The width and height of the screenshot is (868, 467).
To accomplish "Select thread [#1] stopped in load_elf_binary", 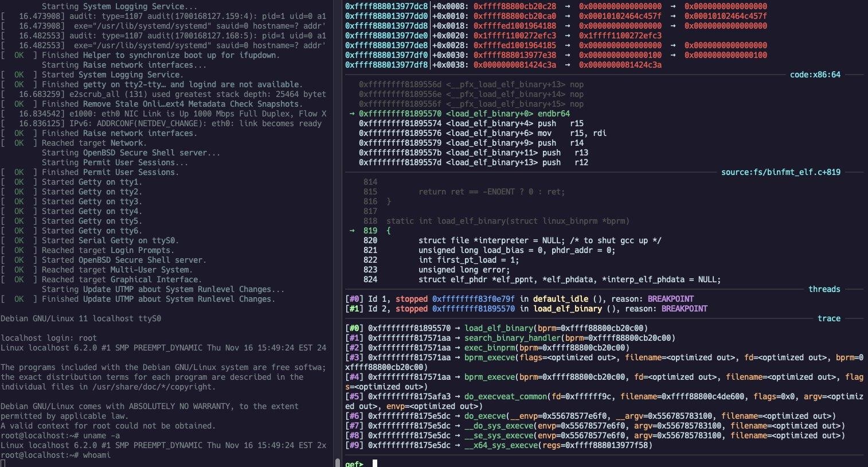I will tap(526, 309).
